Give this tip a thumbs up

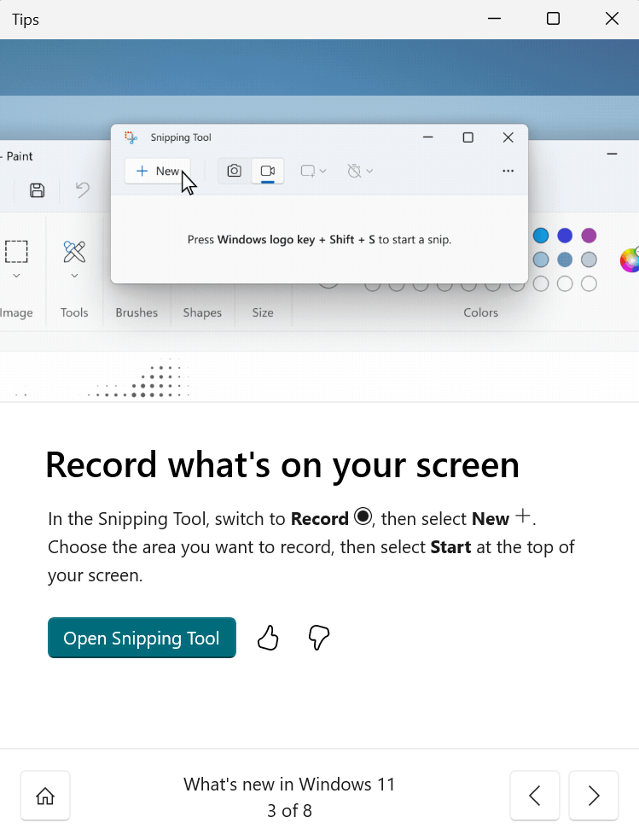(268, 638)
